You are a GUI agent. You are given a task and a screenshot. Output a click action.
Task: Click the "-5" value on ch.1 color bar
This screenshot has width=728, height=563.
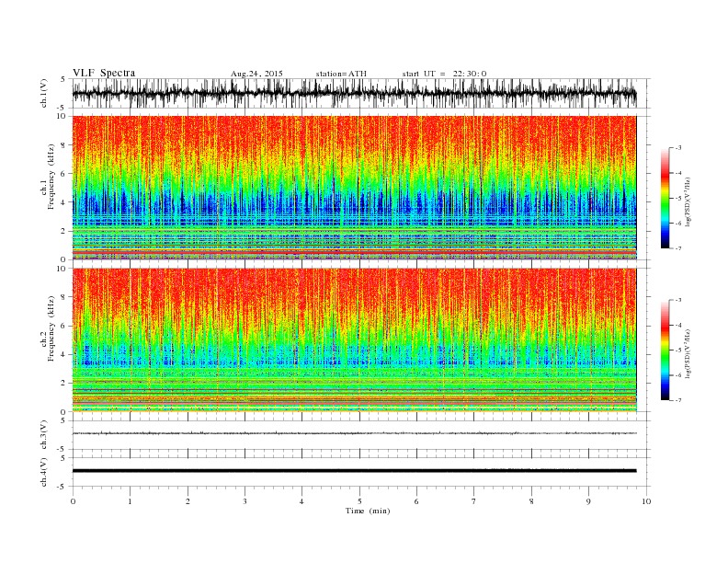coord(677,199)
